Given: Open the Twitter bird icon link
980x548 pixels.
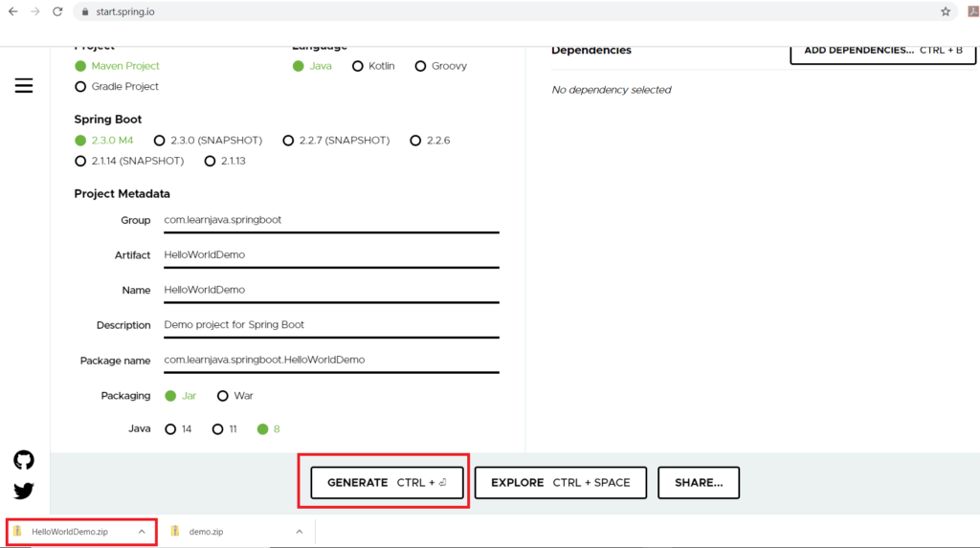Looking at the screenshot, I should 24,492.
